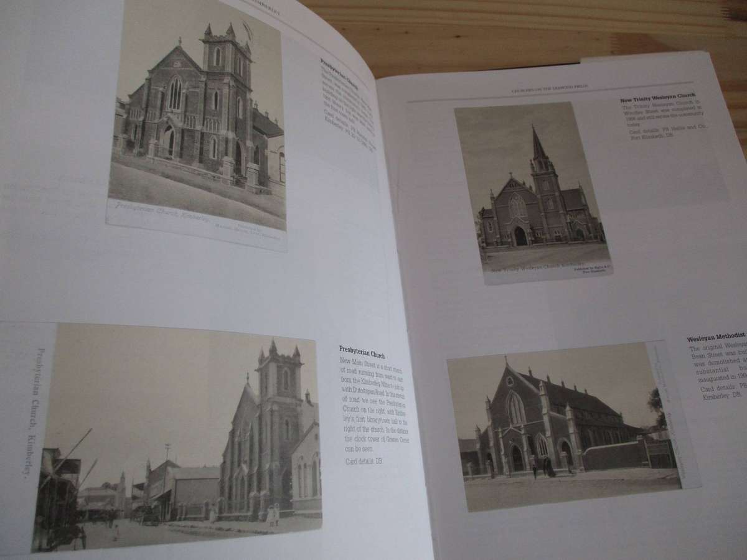Image resolution: width=747 pixels, height=560 pixels.
Task: Click 'Presbyterian Church' heading above the New Main Street paragraph
Action: point(362,352)
